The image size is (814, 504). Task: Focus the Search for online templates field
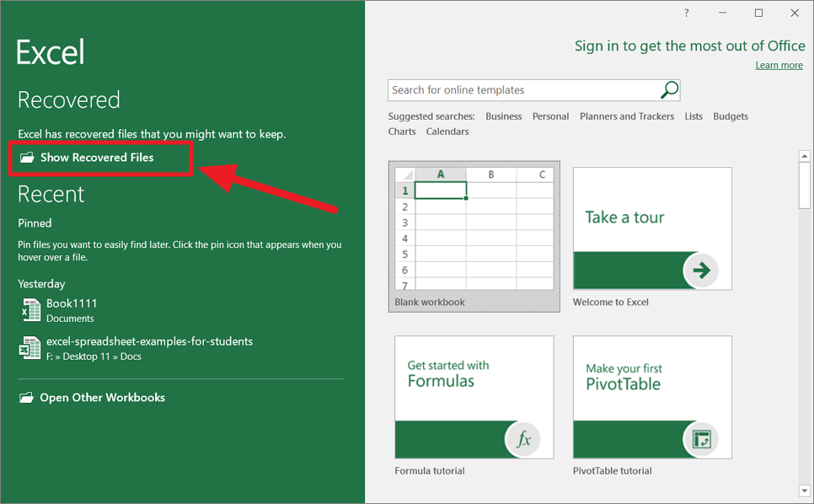533,90
